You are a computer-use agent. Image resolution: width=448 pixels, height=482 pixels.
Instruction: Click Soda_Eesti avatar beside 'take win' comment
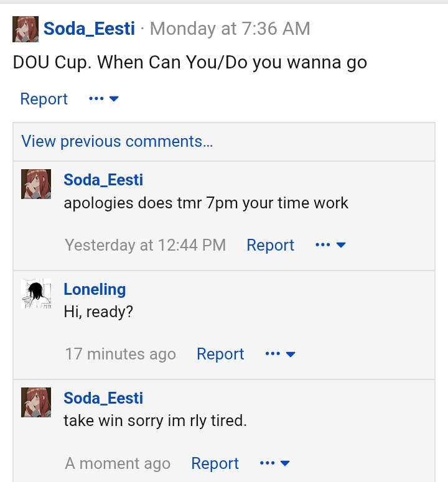pos(36,402)
